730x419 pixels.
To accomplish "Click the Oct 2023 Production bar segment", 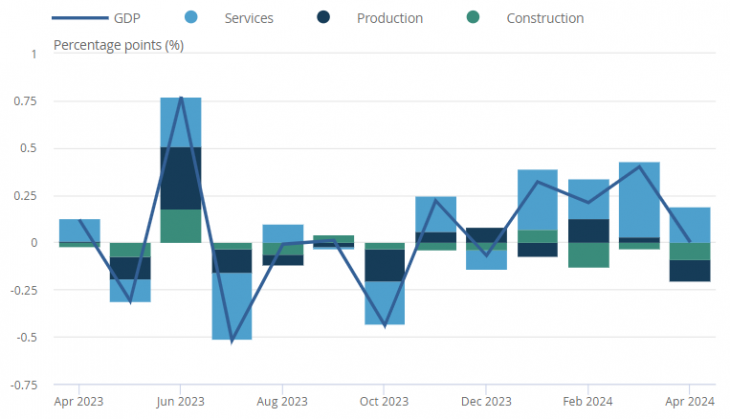I will [x=385, y=265].
